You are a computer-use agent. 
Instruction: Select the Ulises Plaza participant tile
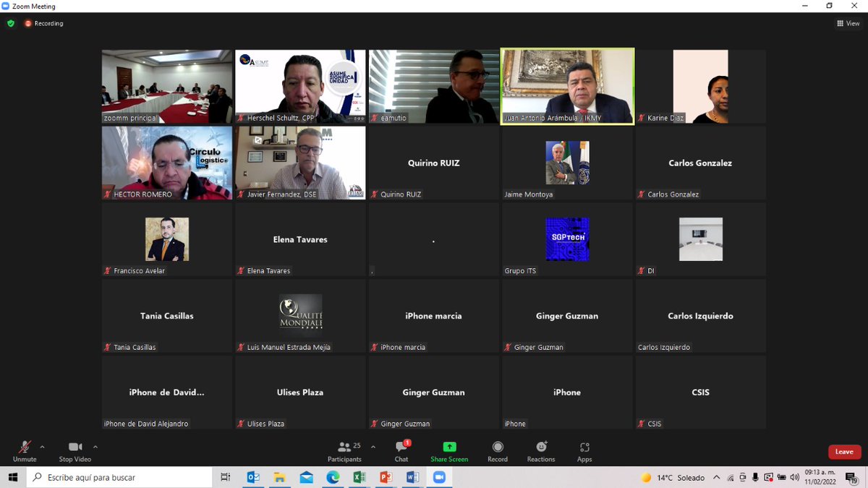click(x=300, y=392)
